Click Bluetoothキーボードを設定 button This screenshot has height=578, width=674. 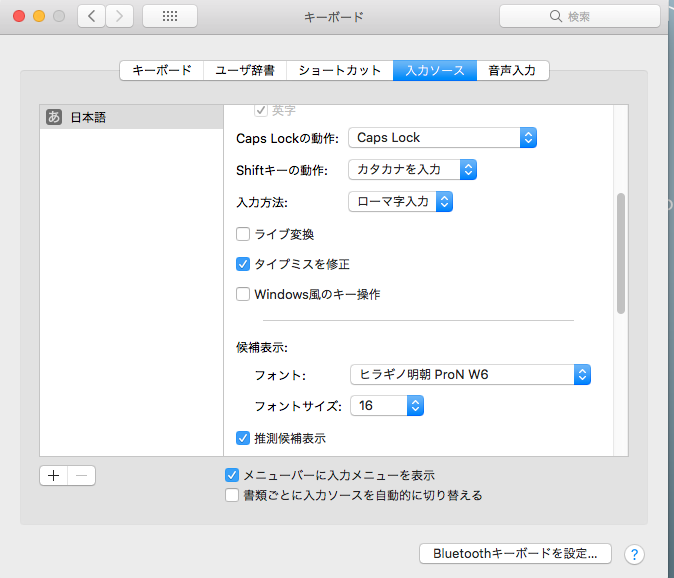pyautogui.click(x=515, y=552)
